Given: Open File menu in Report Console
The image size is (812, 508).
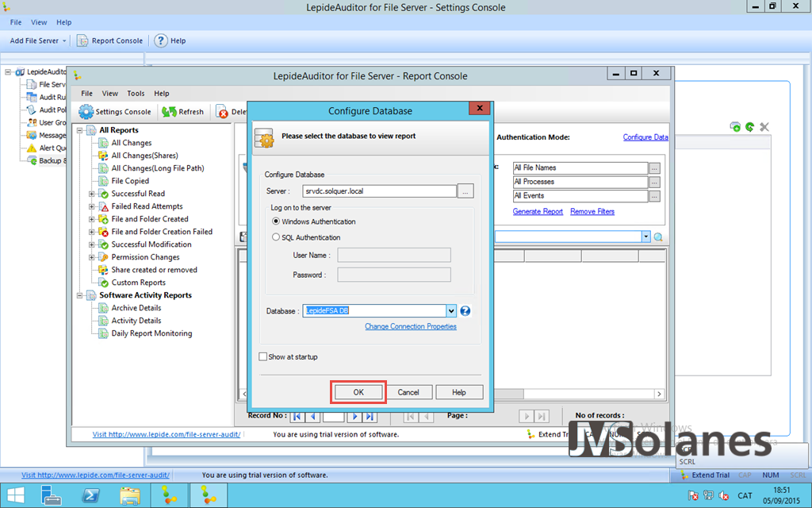Looking at the screenshot, I should point(87,94).
